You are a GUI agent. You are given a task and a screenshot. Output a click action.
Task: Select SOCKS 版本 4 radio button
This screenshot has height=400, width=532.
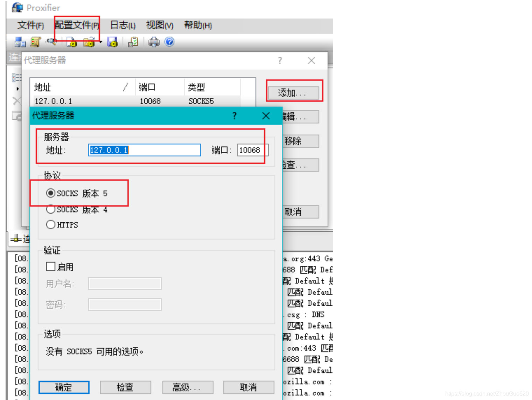click(x=51, y=209)
